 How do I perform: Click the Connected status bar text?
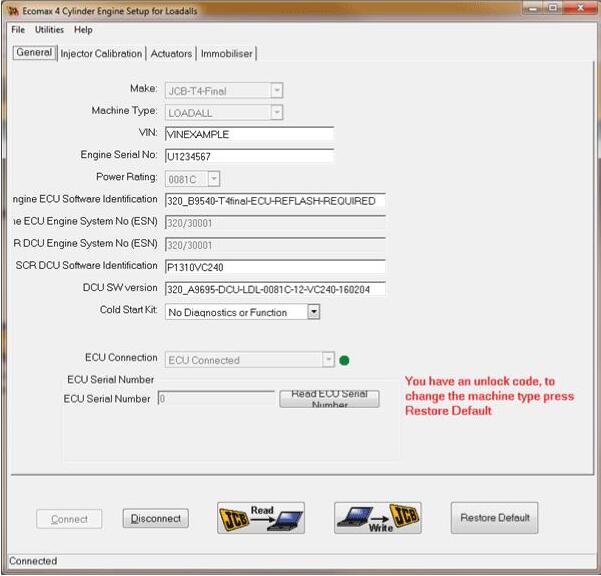[33, 561]
